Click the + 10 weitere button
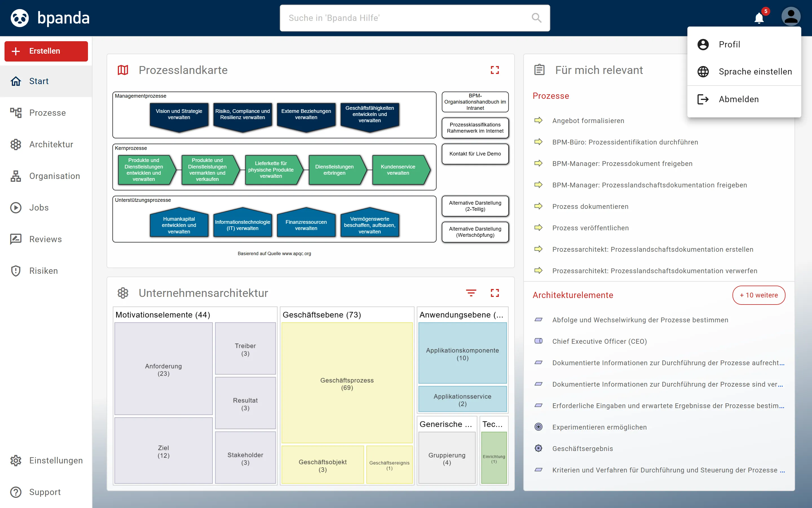Screen dimensions: 812x508 758,295
